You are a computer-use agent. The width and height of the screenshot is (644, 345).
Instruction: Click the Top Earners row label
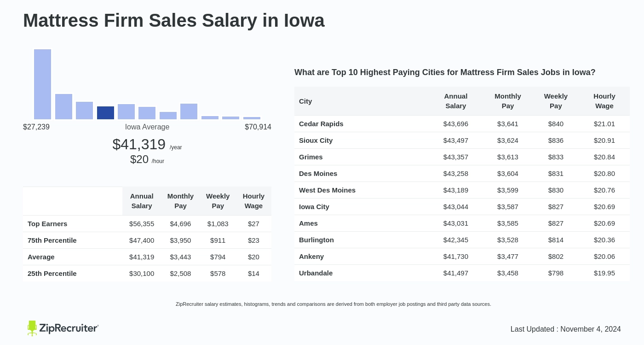47,224
